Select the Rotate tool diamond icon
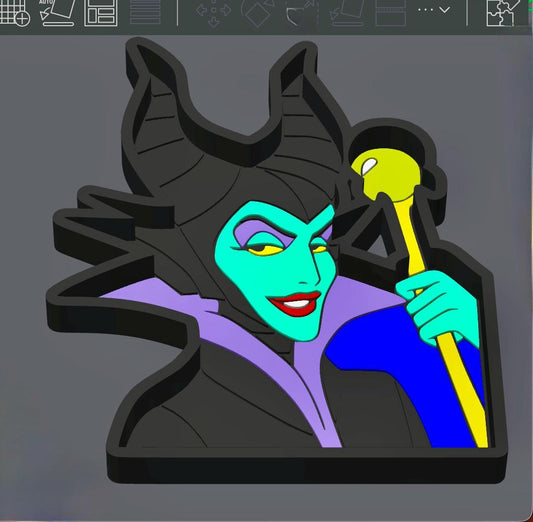Viewport: 533px width, 522px height. (x=258, y=13)
